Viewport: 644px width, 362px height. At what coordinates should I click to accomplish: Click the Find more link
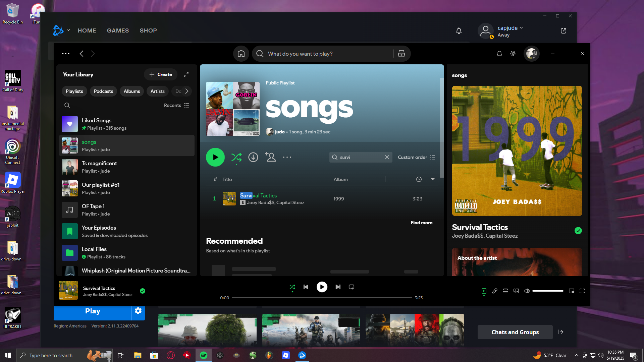tap(421, 223)
